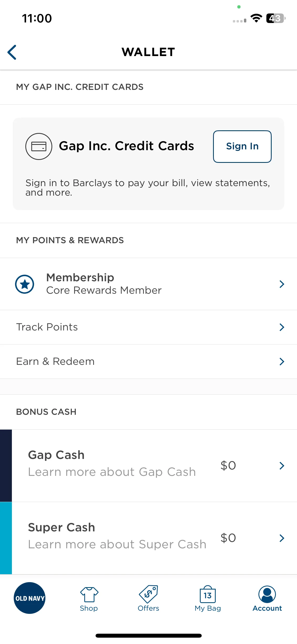This screenshot has height=644, width=297.
Task: Open the Old Navy brand logo
Action: [x=29, y=598]
